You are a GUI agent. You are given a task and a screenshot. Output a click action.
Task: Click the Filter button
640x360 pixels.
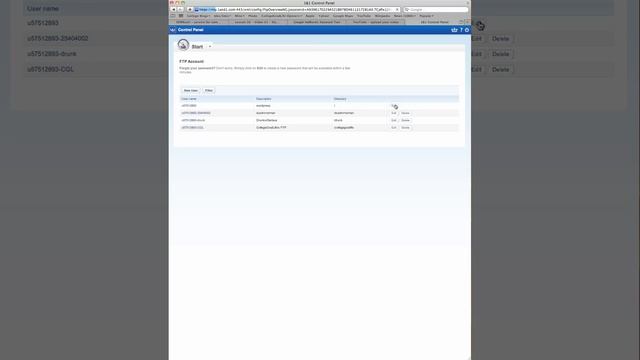[x=209, y=90]
